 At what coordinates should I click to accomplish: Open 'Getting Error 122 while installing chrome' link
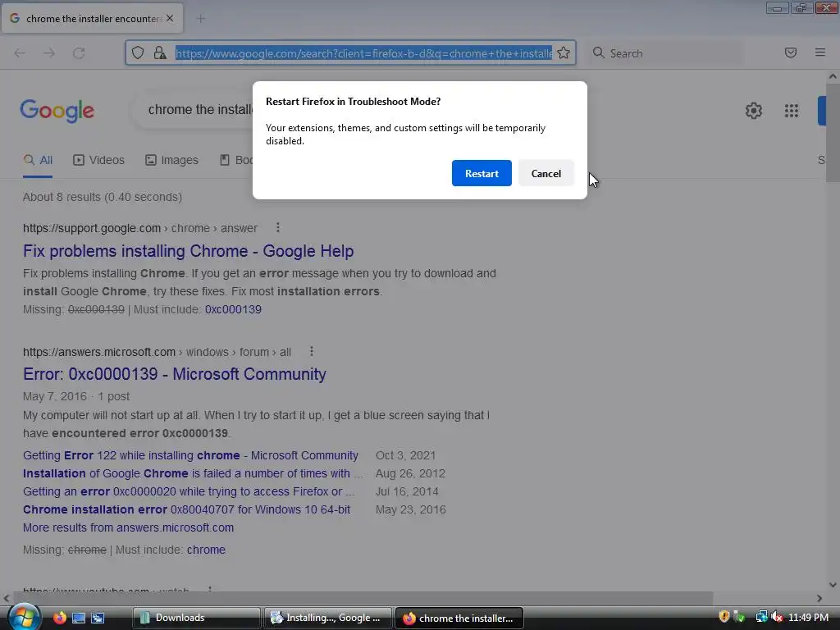pyautogui.click(x=190, y=455)
